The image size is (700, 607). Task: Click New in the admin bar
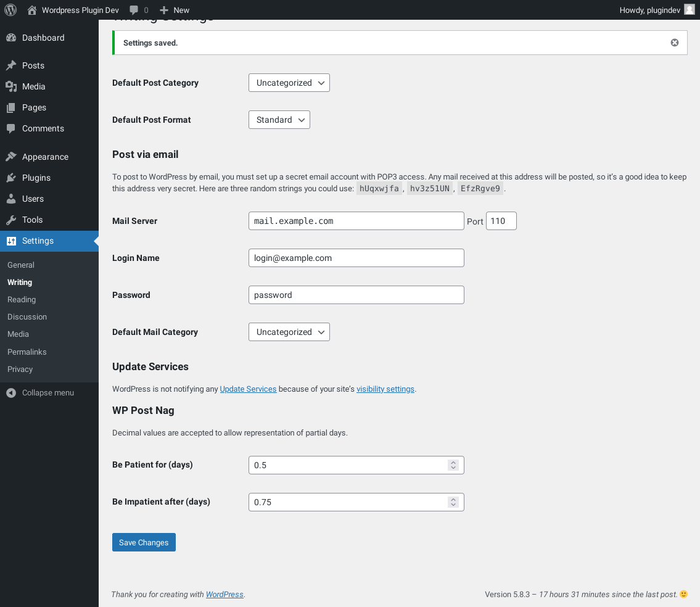tap(181, 10)
